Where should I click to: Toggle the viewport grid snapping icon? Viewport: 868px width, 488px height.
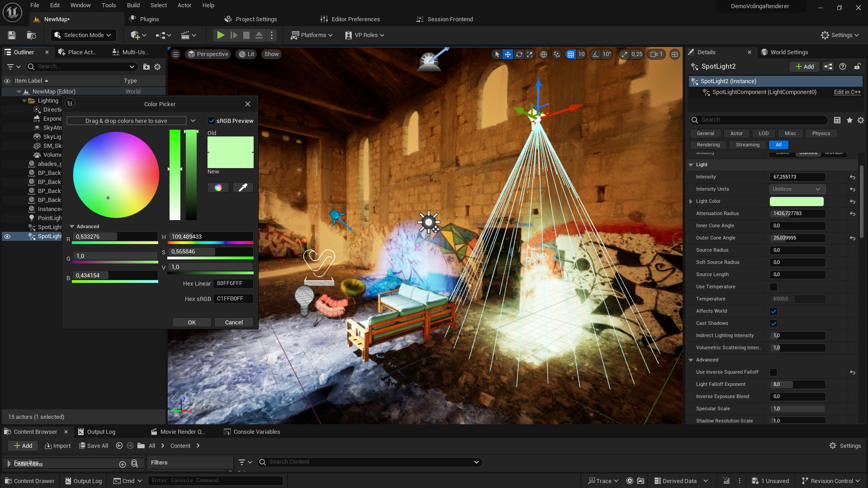click(x=571, y=54)
